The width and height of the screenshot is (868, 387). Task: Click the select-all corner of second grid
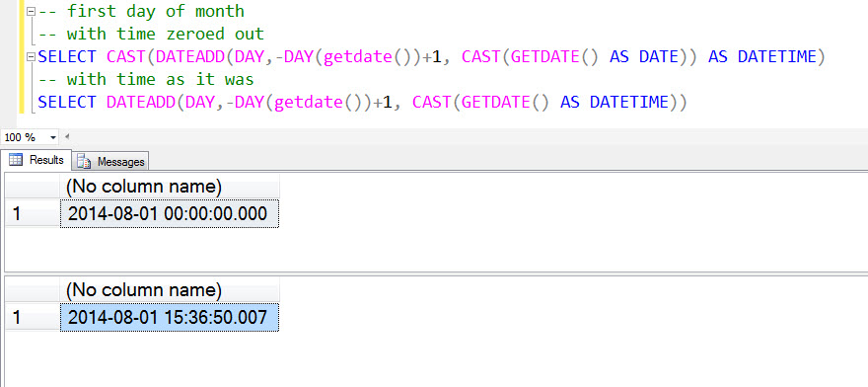coord(33,290)
